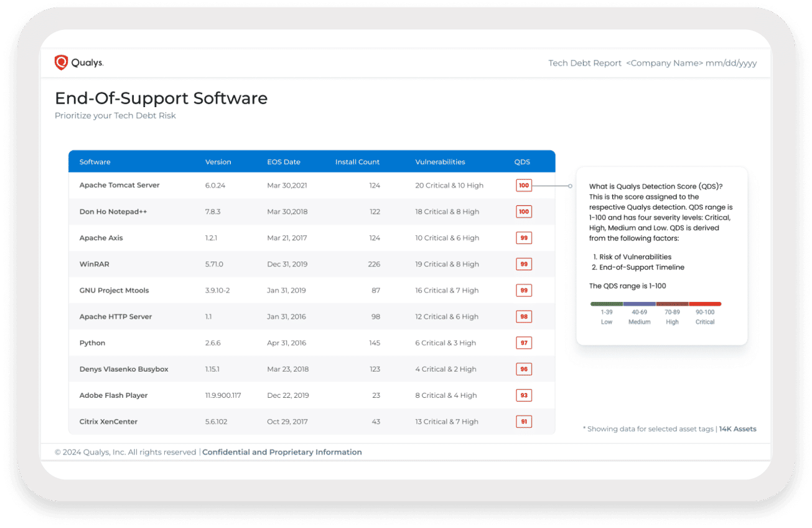This screenshot has height=528, width=812.
Task: Click QDS badge 100 for Apache Tomcat Server
Action: click(x=524, y=186)
